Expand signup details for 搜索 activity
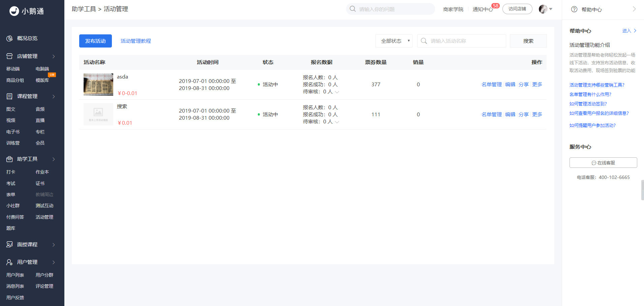This screenshot has width=644, height=306. click(x=337, y=122)
